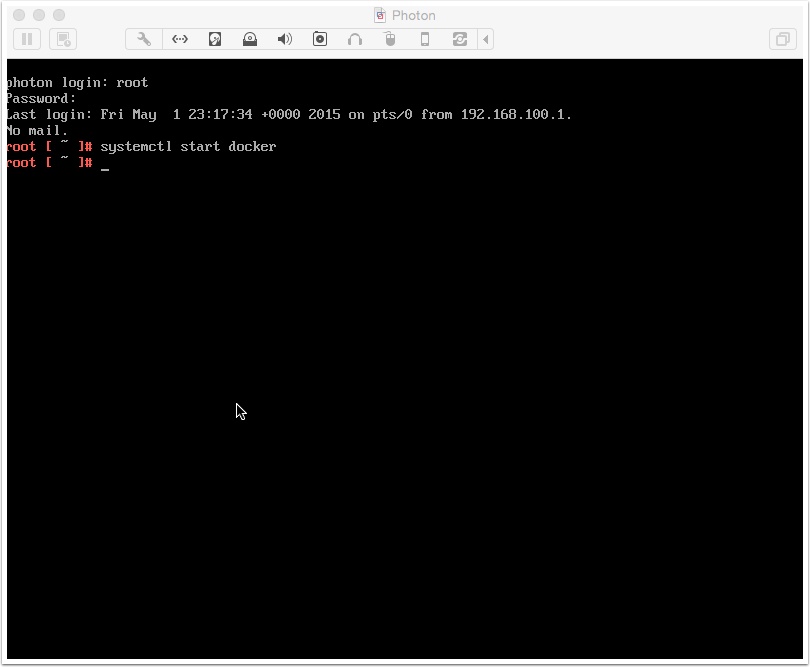Click the 'No mail.' line
Viewport: 810px width, 667px height.
[x=37, y=131]
